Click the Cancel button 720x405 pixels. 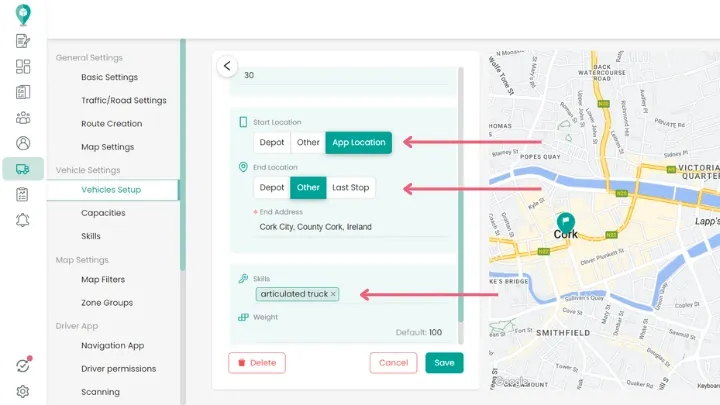pyautogui.click(x=393, y=363)
